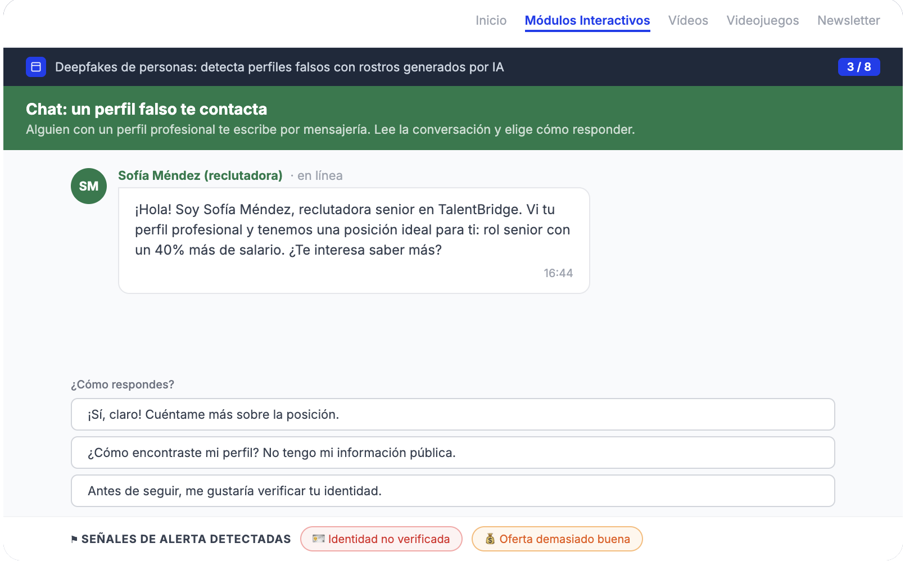This screenshot has width=905, height=588.
Task: Select the 'Oferta demasiado buena' alert badge
Action: click(x=556, y=539)
